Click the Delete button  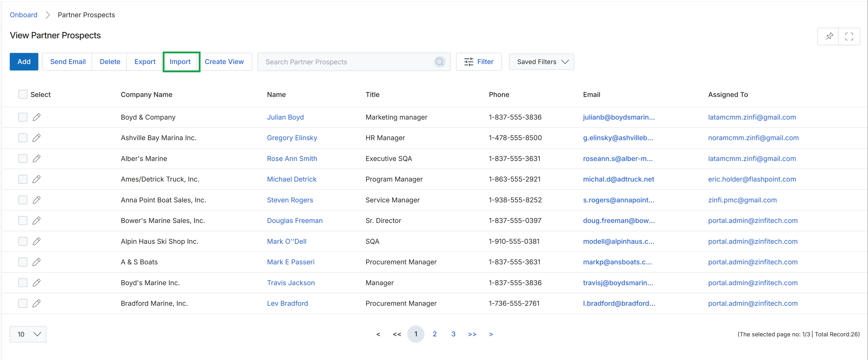click(x=110, y=62)
